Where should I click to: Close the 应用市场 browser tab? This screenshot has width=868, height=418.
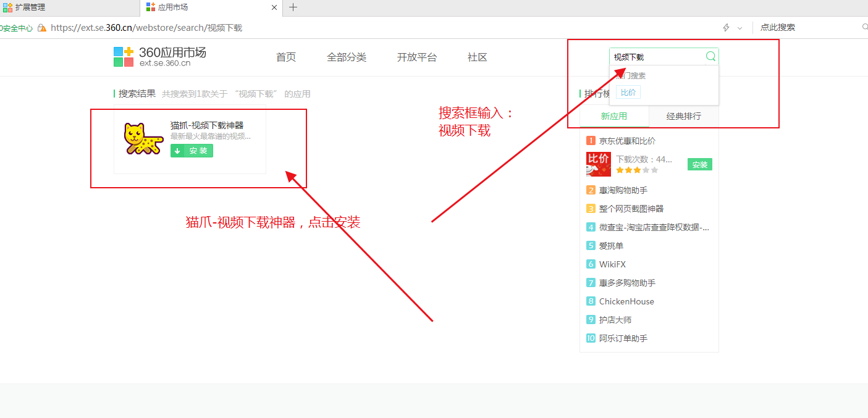[x=274, y=7]
